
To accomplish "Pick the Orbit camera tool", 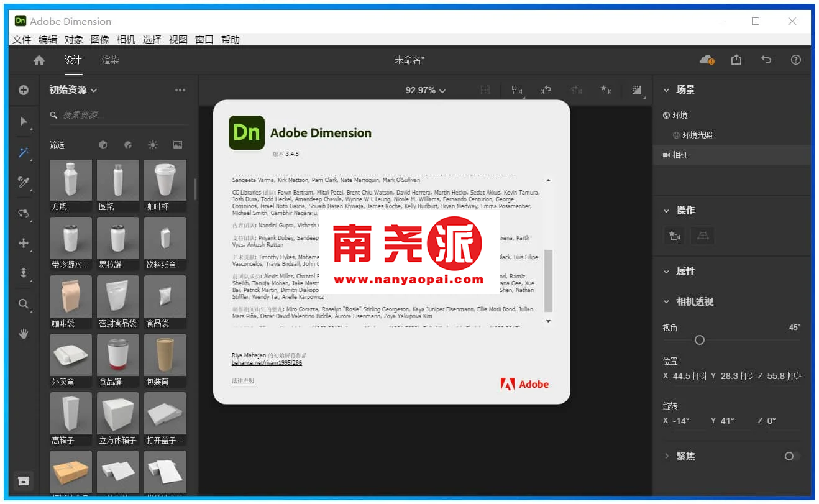I will (24, 213).
